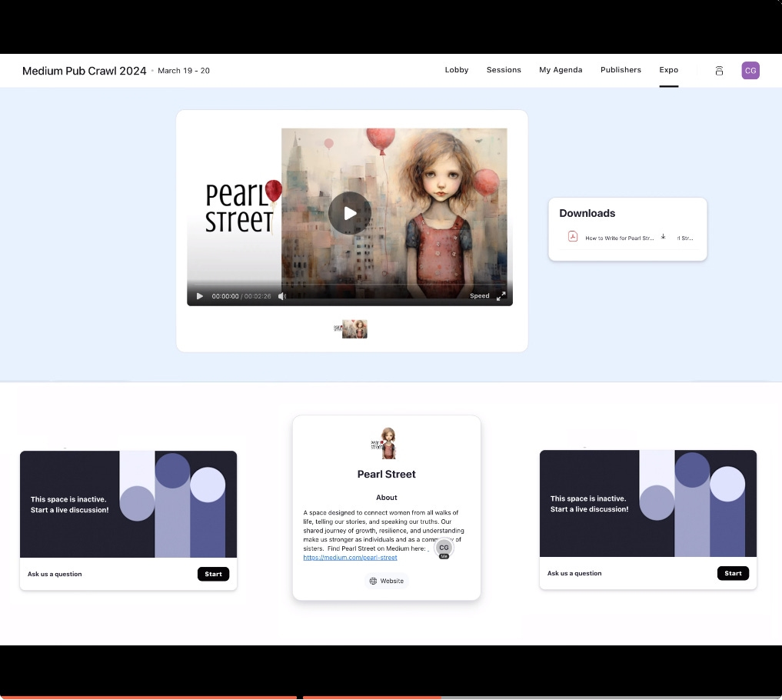Click the right 'This space is inactive' banner
Screen dimensions: 782x700
pos(648,503)
